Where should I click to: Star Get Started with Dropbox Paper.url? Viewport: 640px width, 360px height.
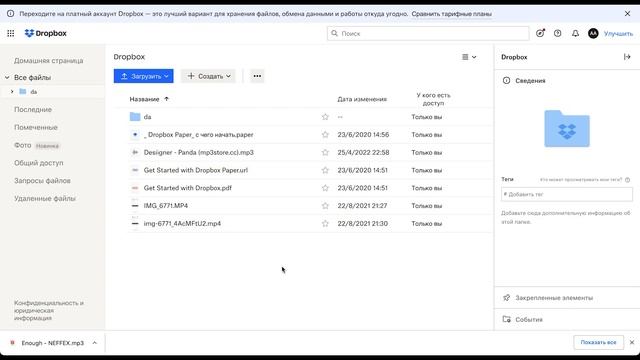pyautogui.click(x=325, y=170)
